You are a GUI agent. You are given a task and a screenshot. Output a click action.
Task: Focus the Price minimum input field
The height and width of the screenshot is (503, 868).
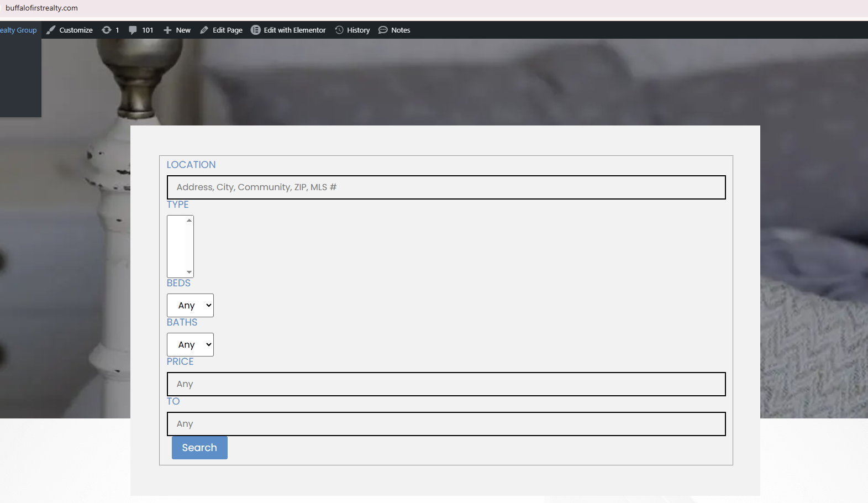click(446, 384)
